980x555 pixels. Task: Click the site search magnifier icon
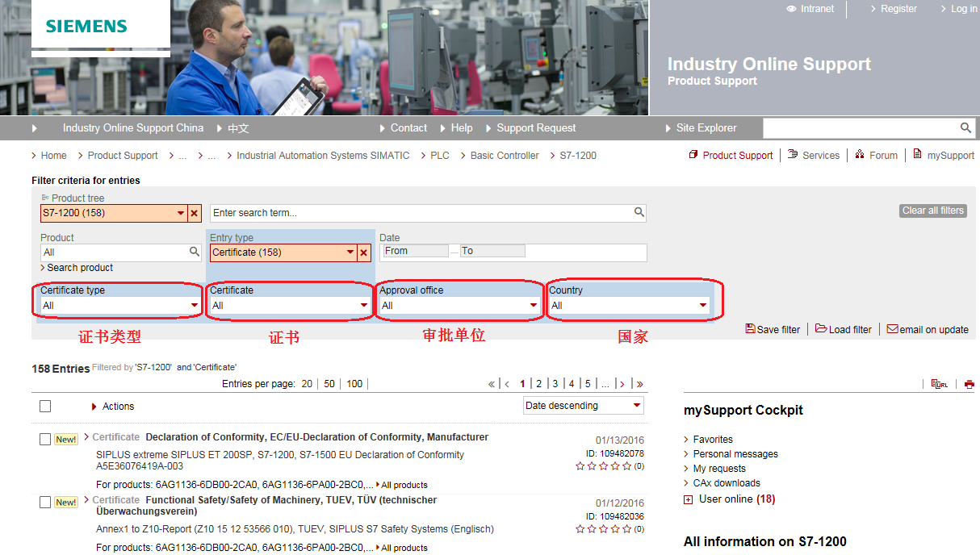pos(965,128)
